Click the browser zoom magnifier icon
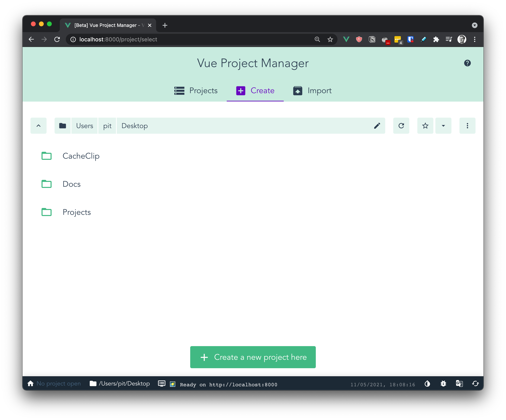The width and height of the screenshot is (506, 420). (x=317, y=39)
